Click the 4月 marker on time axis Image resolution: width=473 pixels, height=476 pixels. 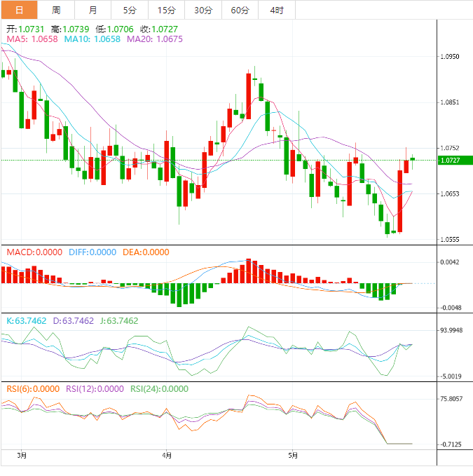click(x=166, y=456)
